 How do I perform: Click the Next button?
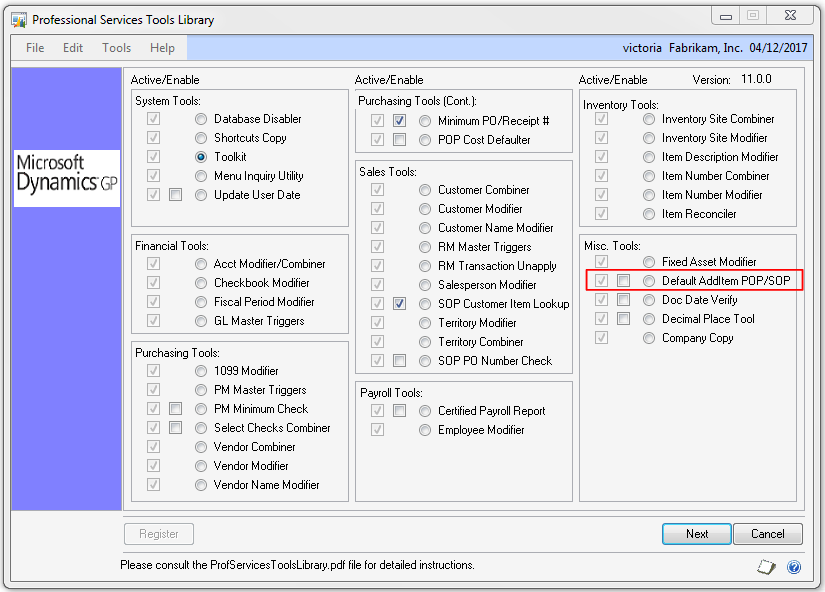click(x=697, y=534)
